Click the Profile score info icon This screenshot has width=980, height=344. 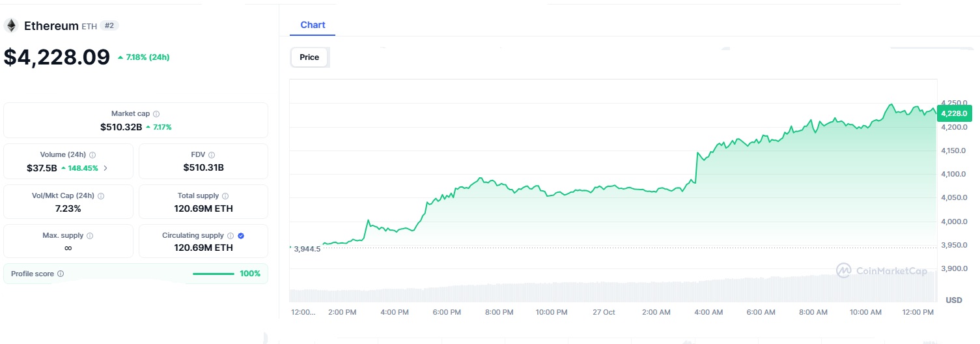click(x=61, y=274)
